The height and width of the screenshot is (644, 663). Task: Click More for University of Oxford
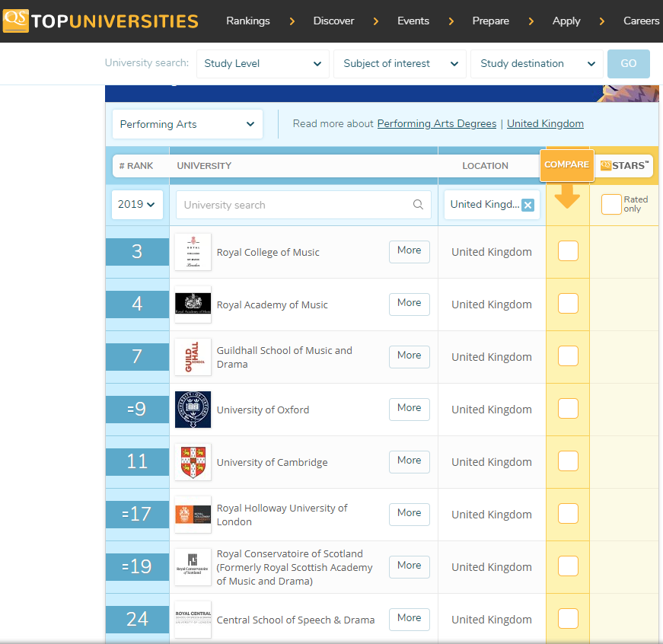click(410, 409)
